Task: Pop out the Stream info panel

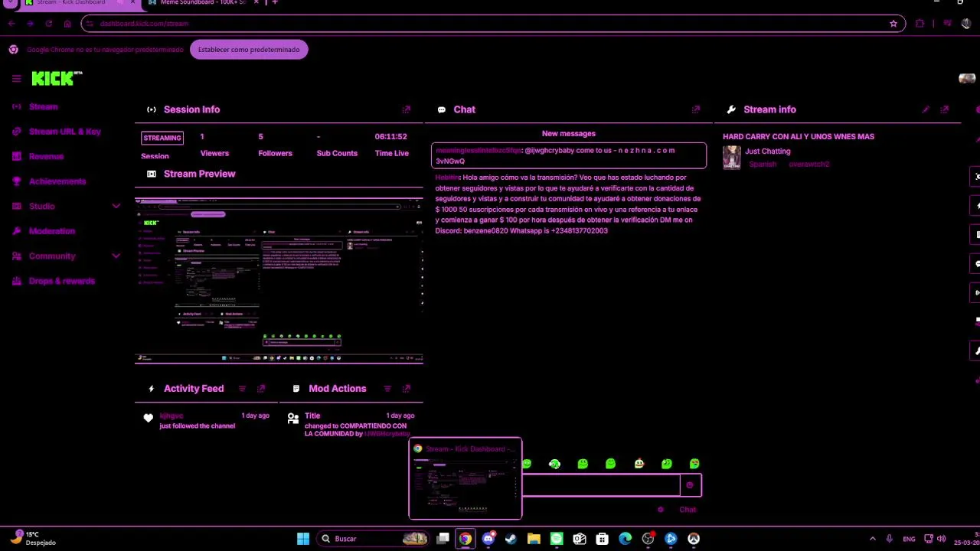Action: point(945,109)
